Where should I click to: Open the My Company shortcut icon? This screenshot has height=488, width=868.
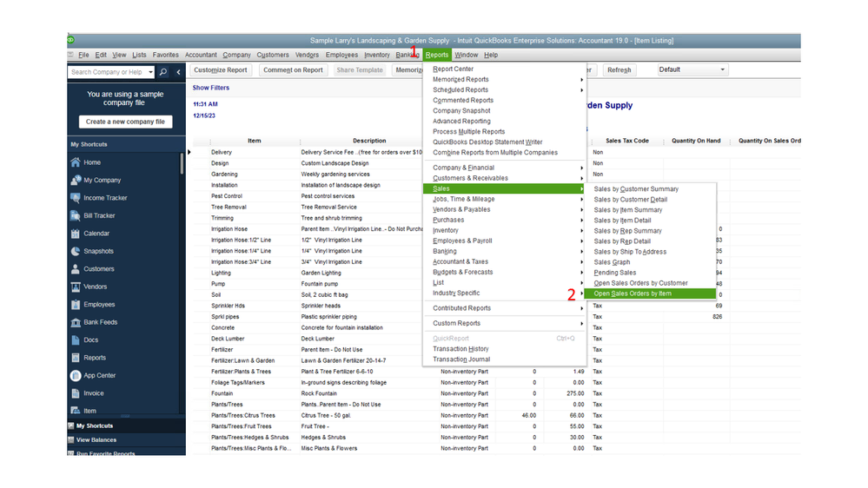coord(76,181)
